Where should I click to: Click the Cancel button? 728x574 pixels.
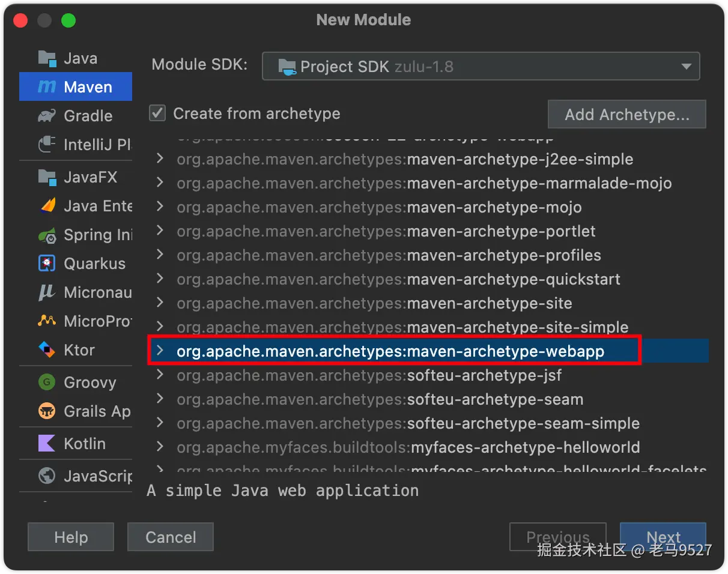click(171, 537)
